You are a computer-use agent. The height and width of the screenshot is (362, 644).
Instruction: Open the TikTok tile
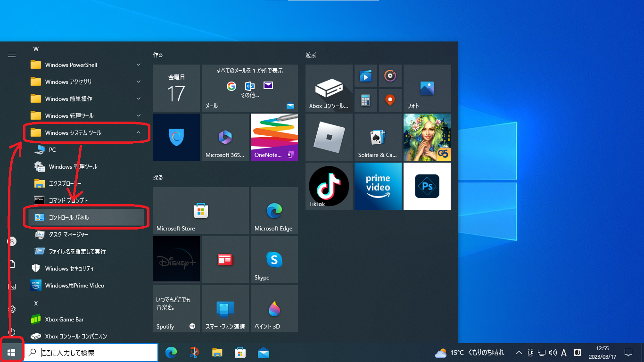329,186
